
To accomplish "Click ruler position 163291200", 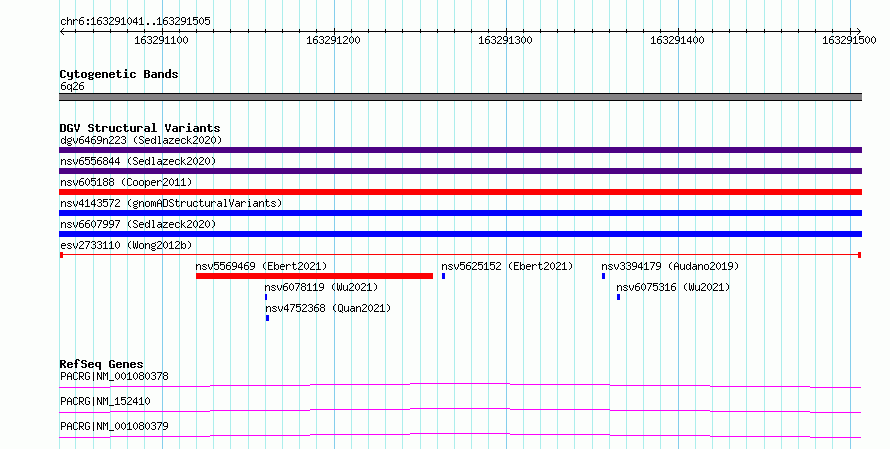I will pos(333,40).
